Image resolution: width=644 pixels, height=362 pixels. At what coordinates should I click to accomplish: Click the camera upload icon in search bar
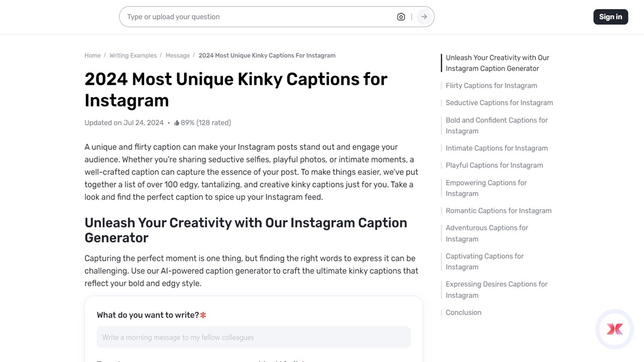coord(401,17)
